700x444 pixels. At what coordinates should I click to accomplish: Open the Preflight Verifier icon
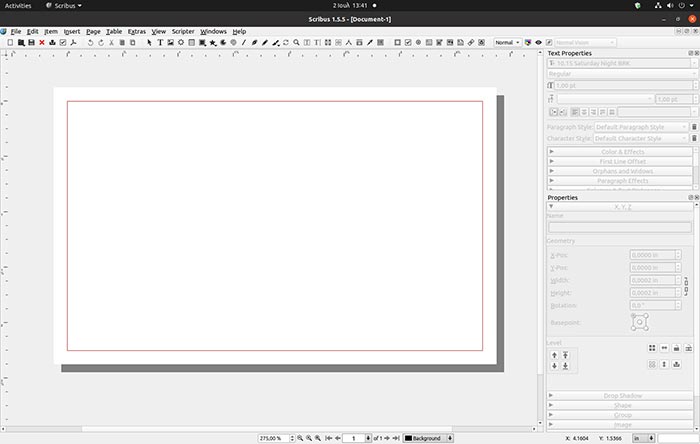coord(63,42)
